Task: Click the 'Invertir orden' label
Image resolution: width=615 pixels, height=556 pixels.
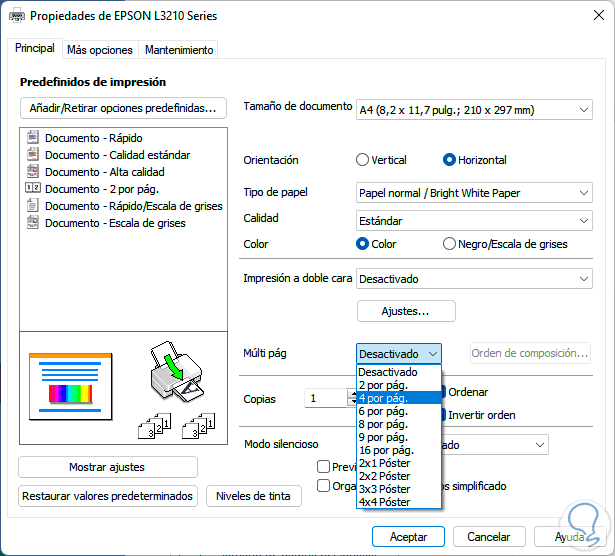Action: 482,415
